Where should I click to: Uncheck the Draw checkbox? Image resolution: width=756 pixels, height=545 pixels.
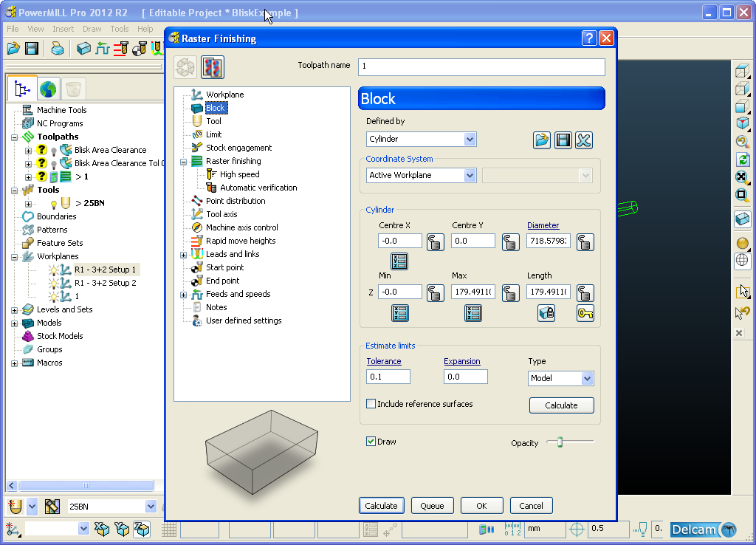point(371,442)
